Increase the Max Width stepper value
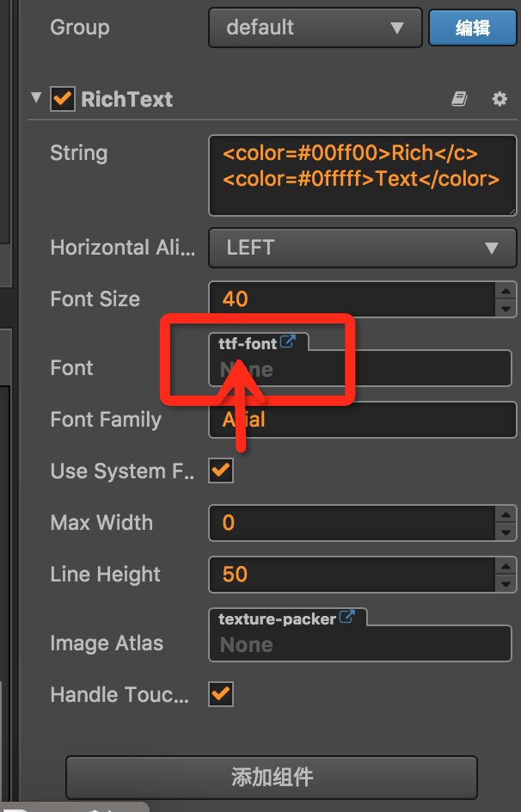521x812 pixels. tap(506, 514)
